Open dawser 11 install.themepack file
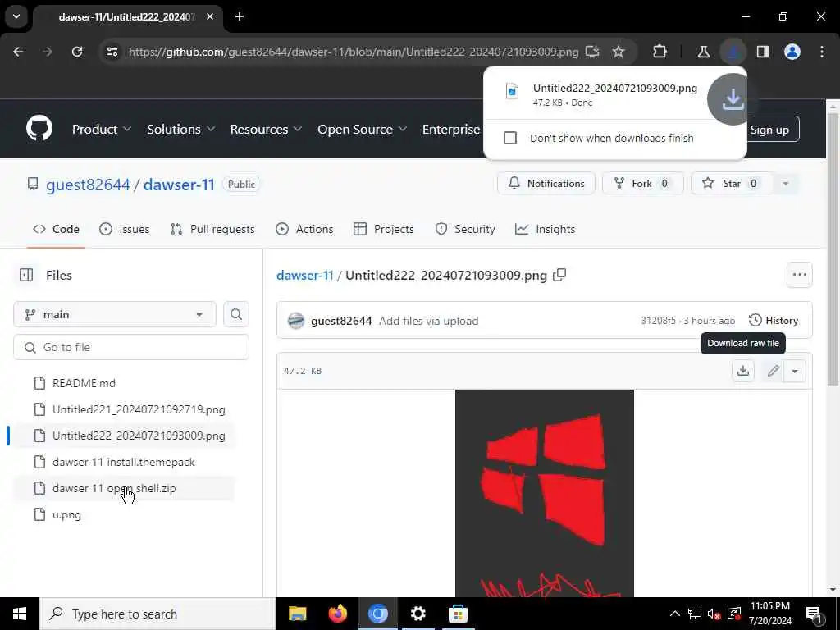This screenshot has width=840, height=630. (124, 462)
